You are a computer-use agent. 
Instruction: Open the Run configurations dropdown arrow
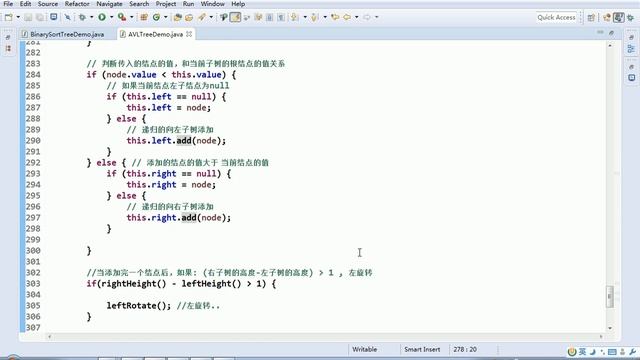(111, 17)
